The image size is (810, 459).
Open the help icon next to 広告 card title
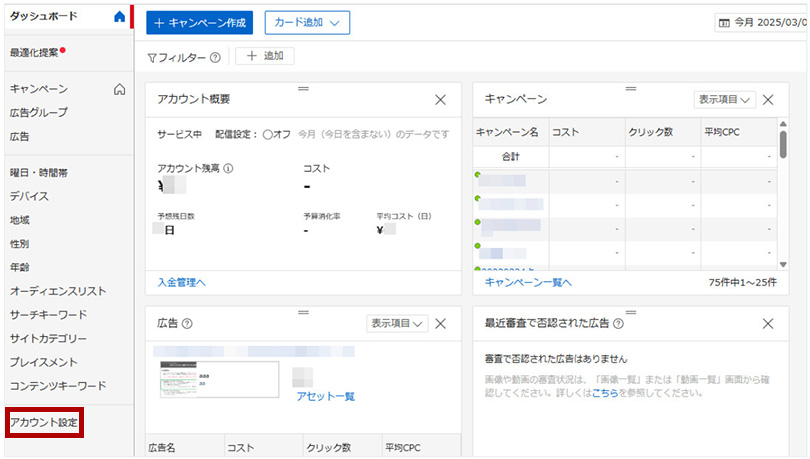(188, 324)
